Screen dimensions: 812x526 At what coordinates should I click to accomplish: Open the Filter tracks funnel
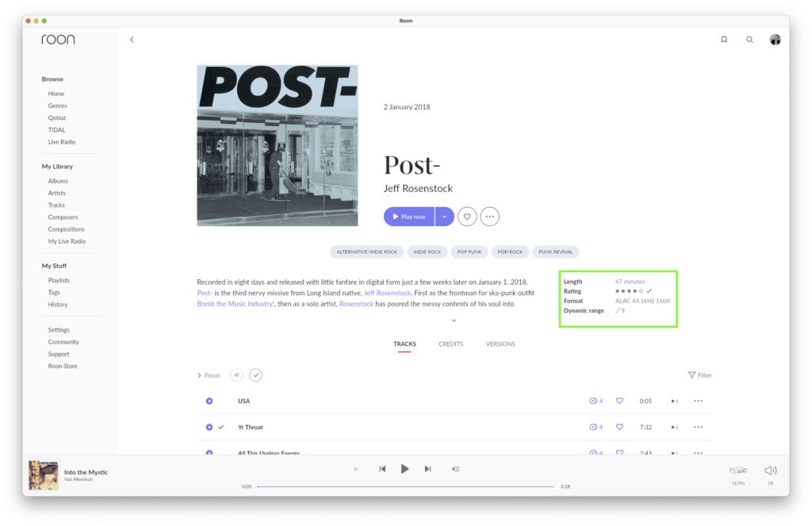pyautogui.click(x=699, y=375)
